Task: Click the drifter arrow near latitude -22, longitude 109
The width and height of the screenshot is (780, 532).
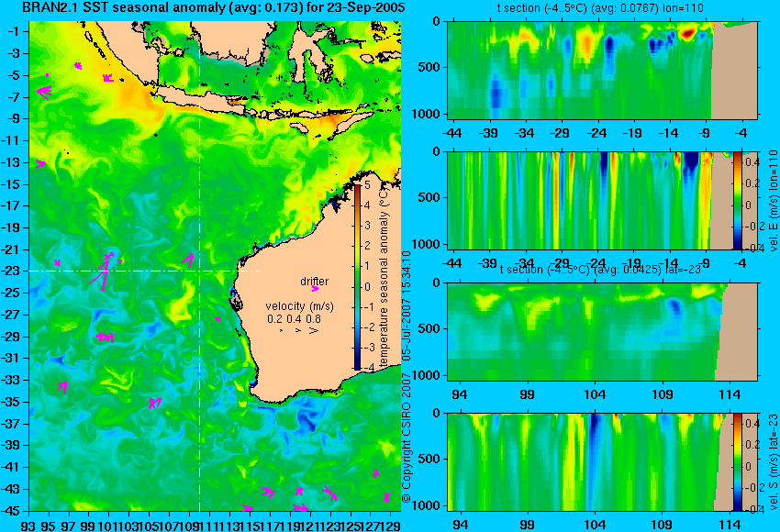Action: click(187, 259)
